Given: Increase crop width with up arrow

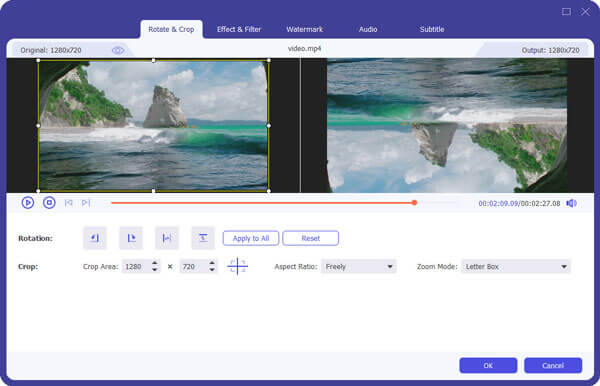Looking at the screenshot, I should point(155,263).
